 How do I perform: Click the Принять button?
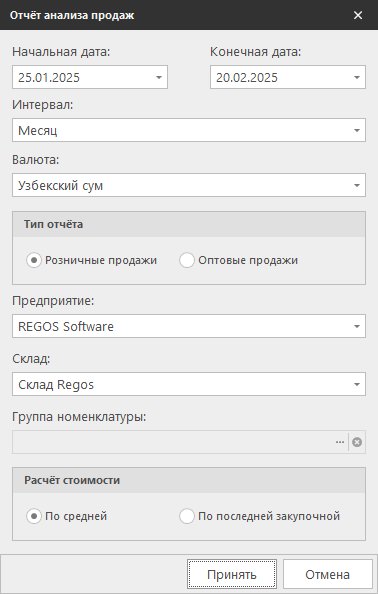point(232,574)
